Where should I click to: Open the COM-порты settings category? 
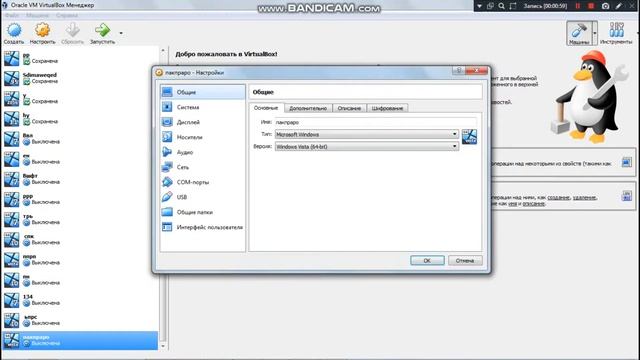[x=203, y=182]
